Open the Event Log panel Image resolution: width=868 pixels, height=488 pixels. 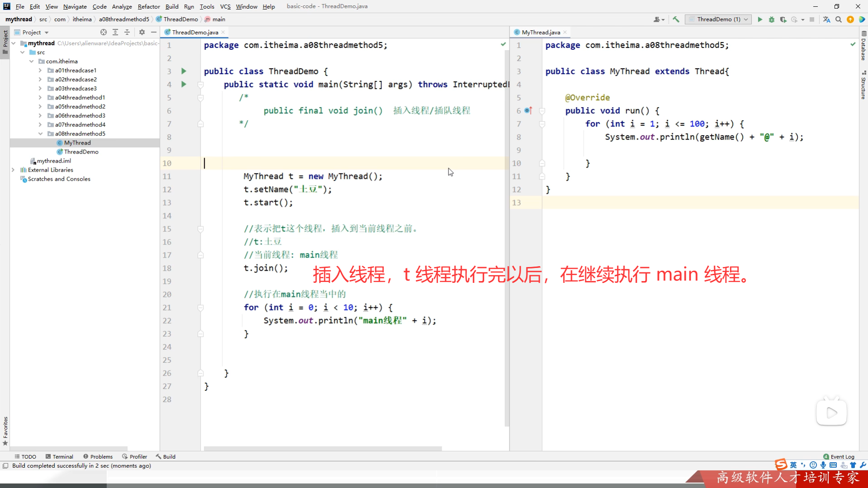(839, 456)
